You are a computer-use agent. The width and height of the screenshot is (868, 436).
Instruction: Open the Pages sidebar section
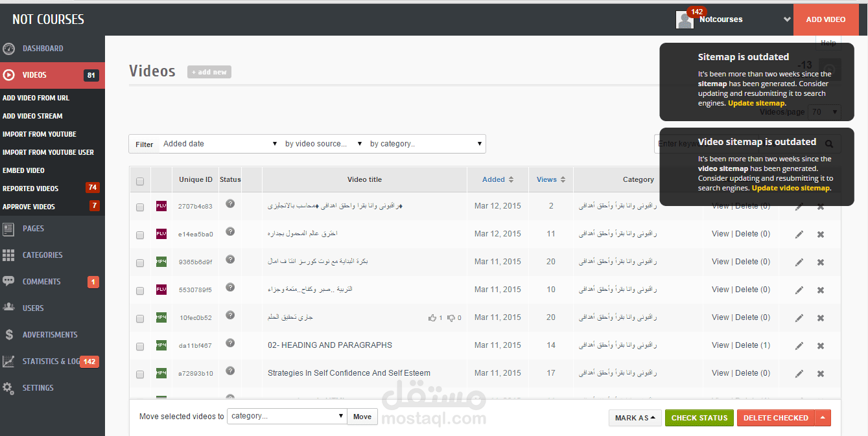pyautogui.click(x=52, y=229)
